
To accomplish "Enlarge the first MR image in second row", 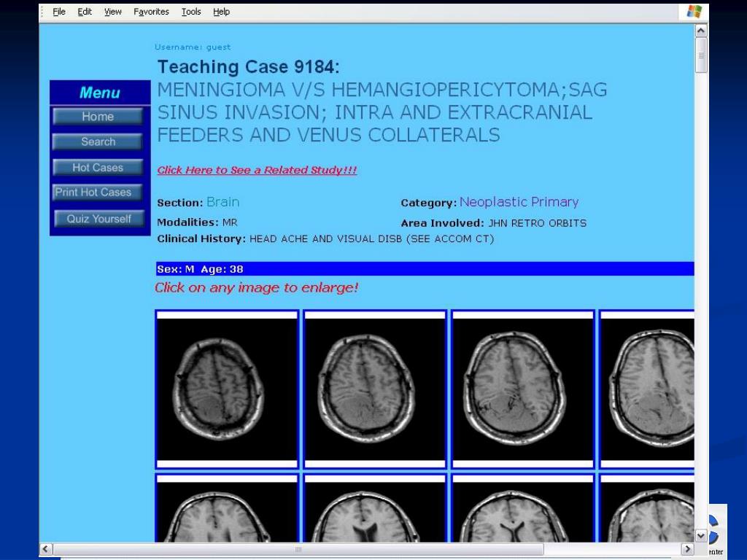I will [228, 507].
